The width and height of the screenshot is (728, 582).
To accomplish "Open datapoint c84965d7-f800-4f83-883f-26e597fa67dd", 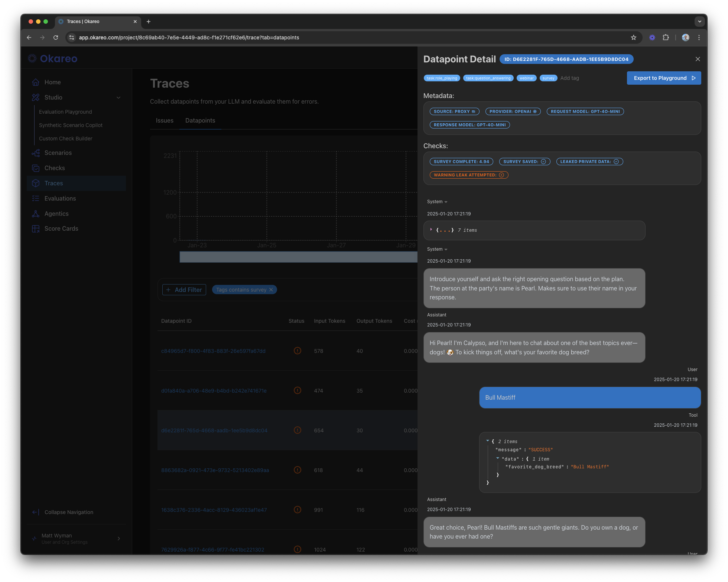I will (213, 351).
